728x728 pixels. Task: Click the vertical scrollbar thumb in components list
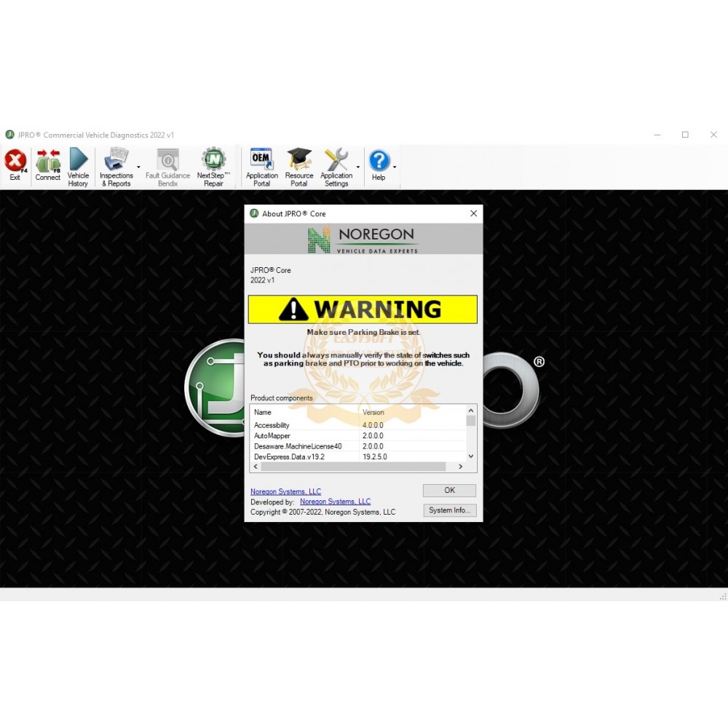[471, 421]
